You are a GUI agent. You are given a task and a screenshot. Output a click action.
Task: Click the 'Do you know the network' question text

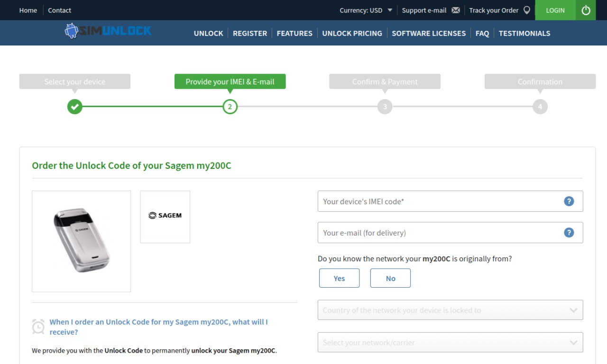pos(415,259)
